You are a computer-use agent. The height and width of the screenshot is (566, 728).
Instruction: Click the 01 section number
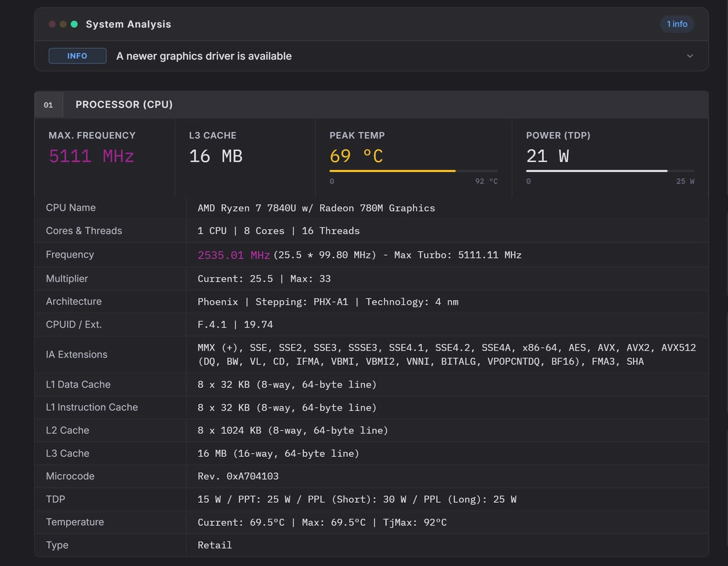tap(48, 105)
